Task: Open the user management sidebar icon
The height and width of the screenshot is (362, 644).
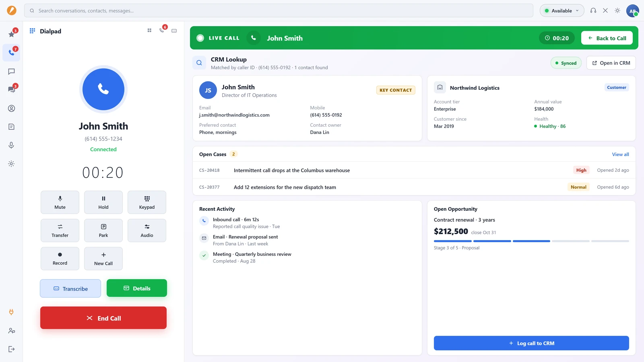Action: (x=11, y=331)
